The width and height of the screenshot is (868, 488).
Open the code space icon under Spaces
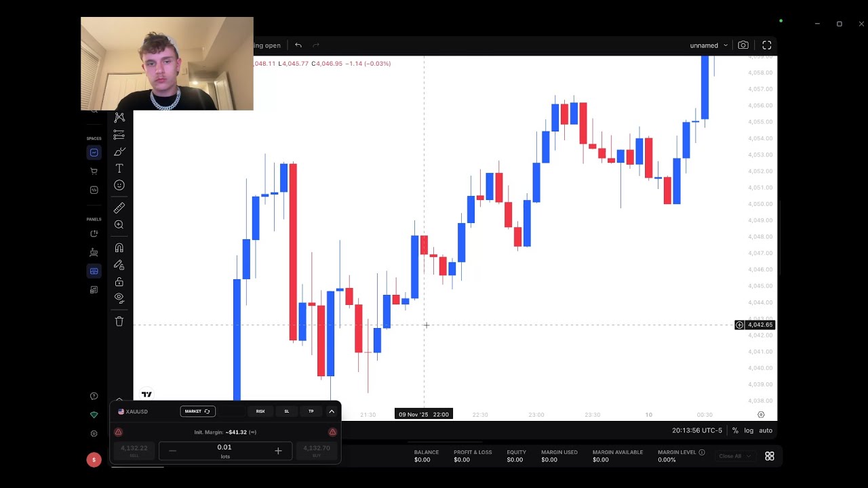(94, 190)
